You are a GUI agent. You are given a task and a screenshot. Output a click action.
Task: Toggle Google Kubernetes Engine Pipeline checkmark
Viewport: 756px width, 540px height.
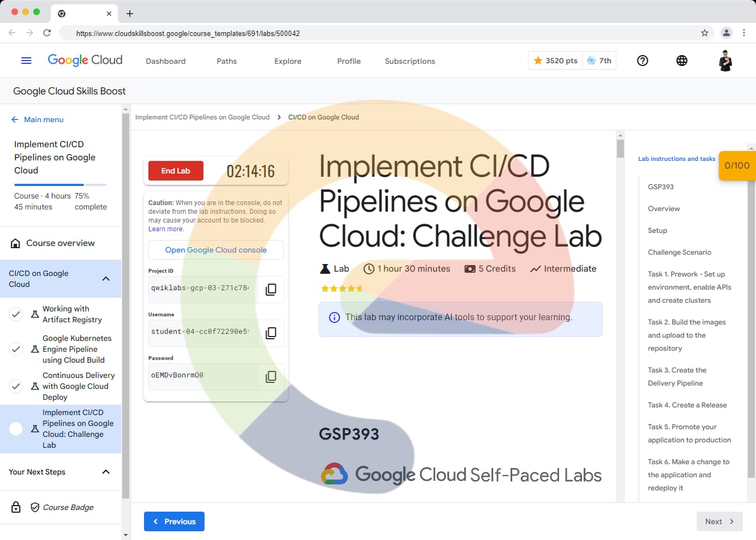(x=16, y=349)
